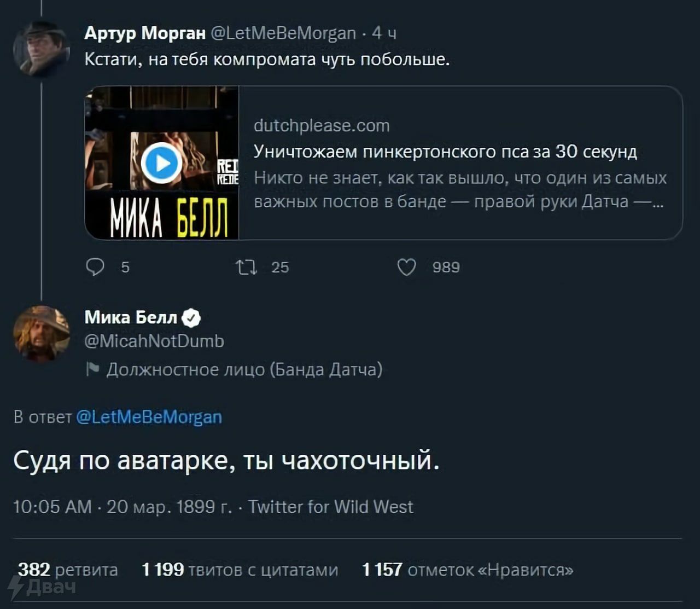Open the 1 157 отметок «Нравится» list
Image resolution: width=700 pixels, height=609 pixels.
coord(468,570)
